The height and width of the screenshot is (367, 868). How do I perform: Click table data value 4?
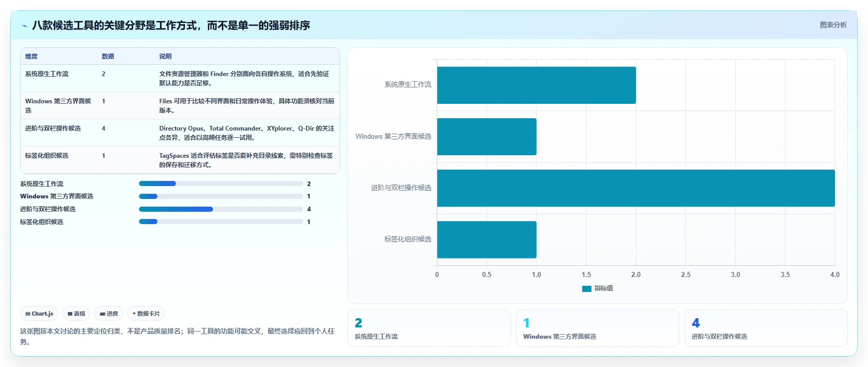pyautogui.click(x=103, y=129)
